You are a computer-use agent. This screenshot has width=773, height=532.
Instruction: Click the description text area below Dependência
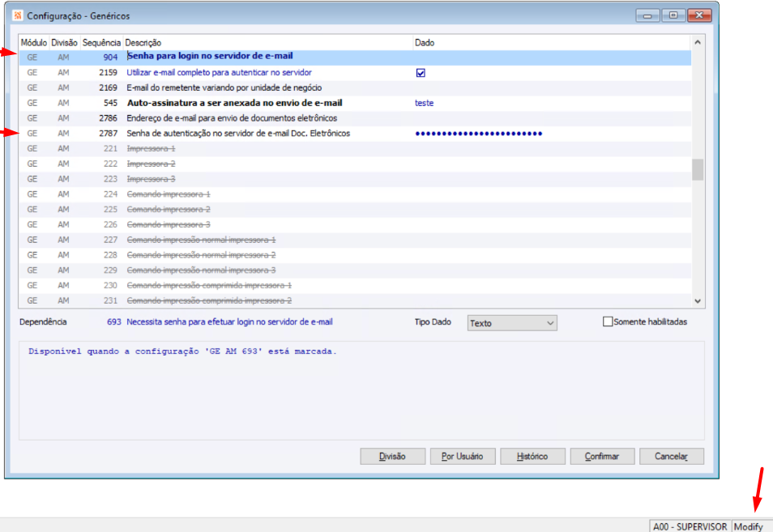pos(361,390)
